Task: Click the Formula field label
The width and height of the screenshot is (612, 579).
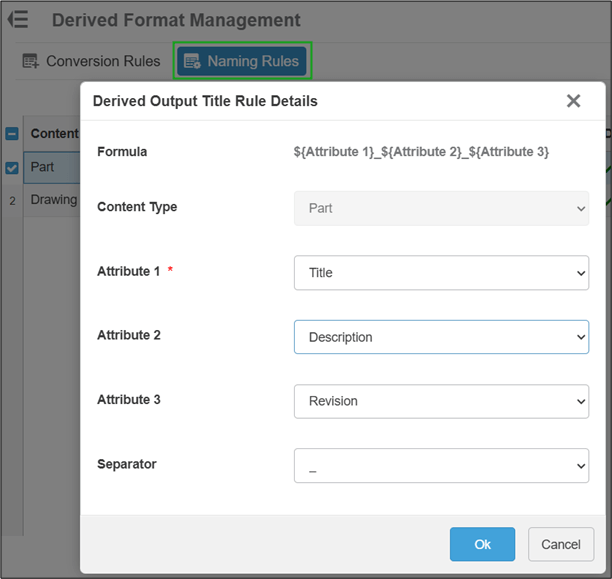Action: click(122, 151)
